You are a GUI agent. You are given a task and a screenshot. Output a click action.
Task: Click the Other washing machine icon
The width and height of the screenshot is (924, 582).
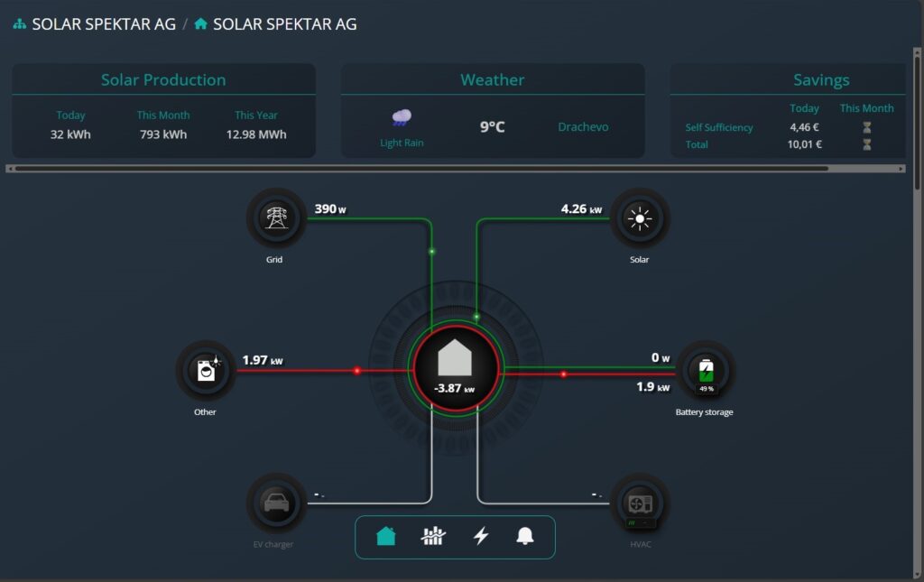(x=207, y=370)
